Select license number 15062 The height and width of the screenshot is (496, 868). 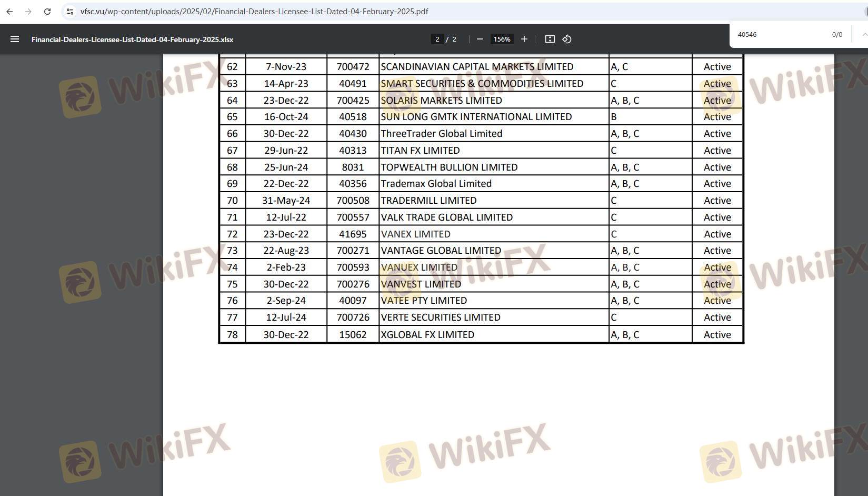353,335
